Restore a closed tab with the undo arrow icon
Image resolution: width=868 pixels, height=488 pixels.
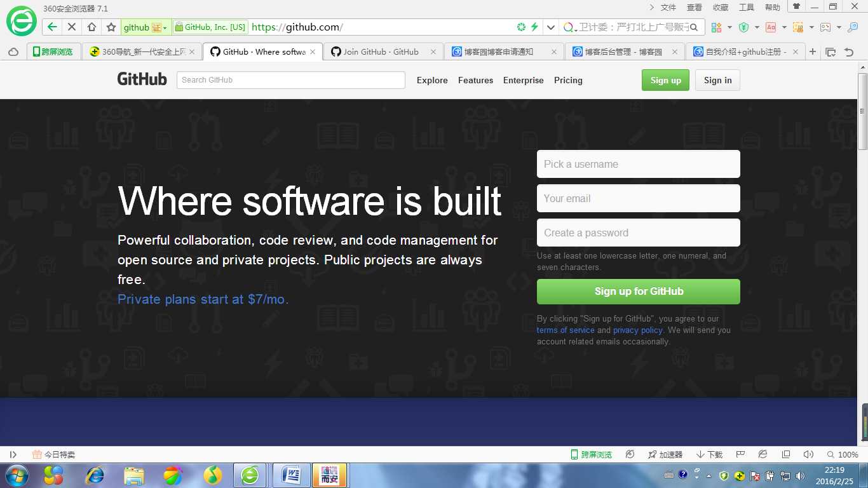point(849,52)
